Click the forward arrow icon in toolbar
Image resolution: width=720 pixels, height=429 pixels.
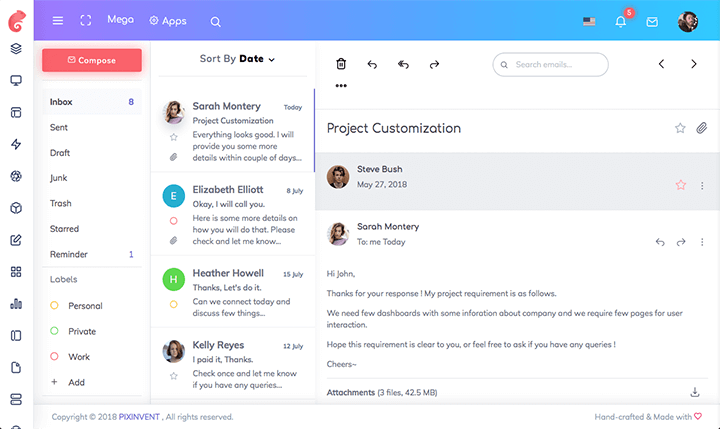click(434, 64)
